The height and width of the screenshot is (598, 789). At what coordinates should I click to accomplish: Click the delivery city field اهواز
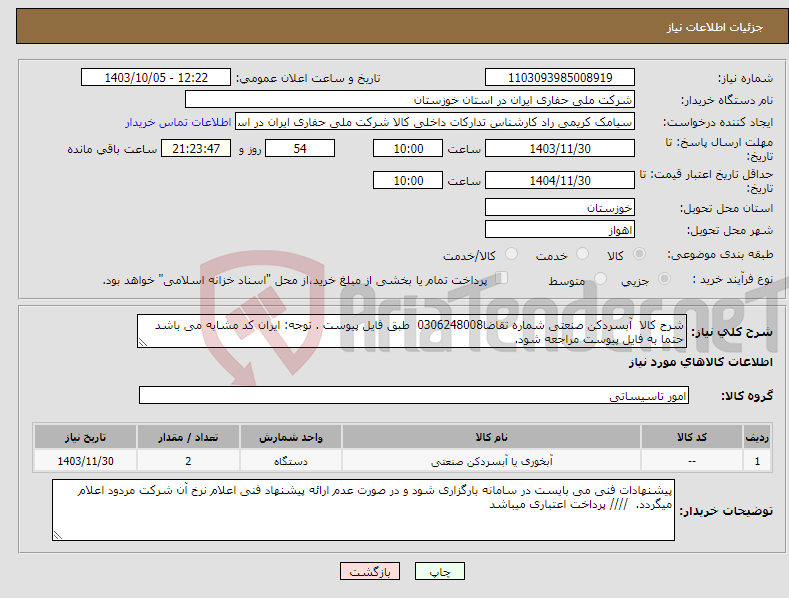point(560,230)
